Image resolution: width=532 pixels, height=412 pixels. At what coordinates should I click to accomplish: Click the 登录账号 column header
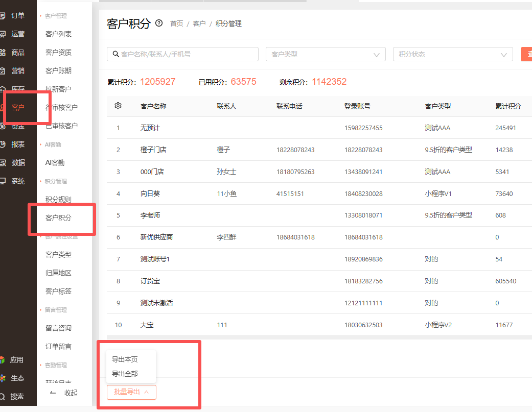357,106
